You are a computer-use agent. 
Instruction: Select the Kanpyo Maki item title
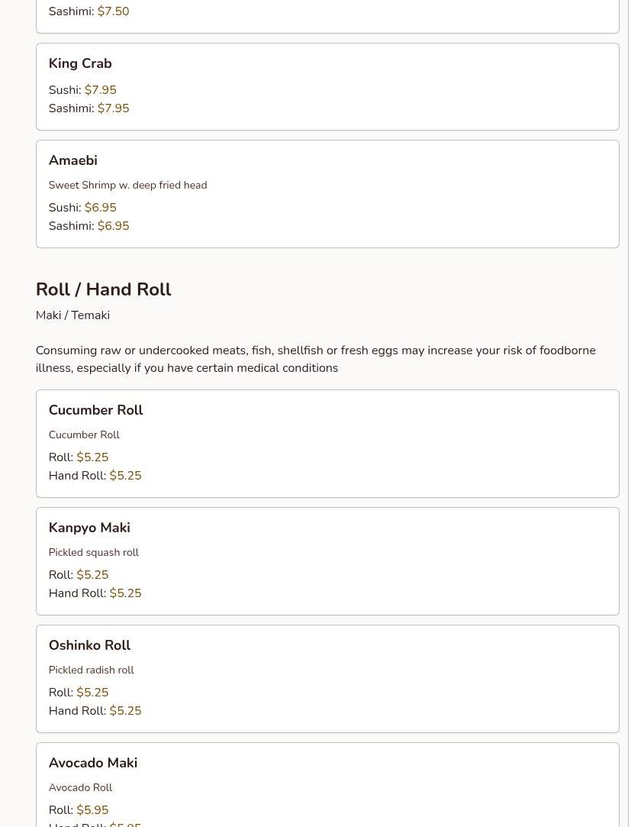point(89,528)
